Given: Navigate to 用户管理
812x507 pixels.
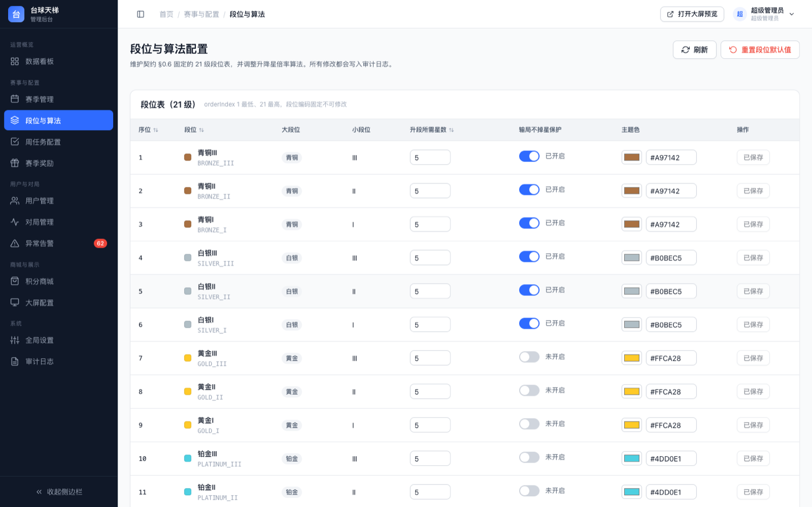Looking at the screenshot, I should point(58,201).
